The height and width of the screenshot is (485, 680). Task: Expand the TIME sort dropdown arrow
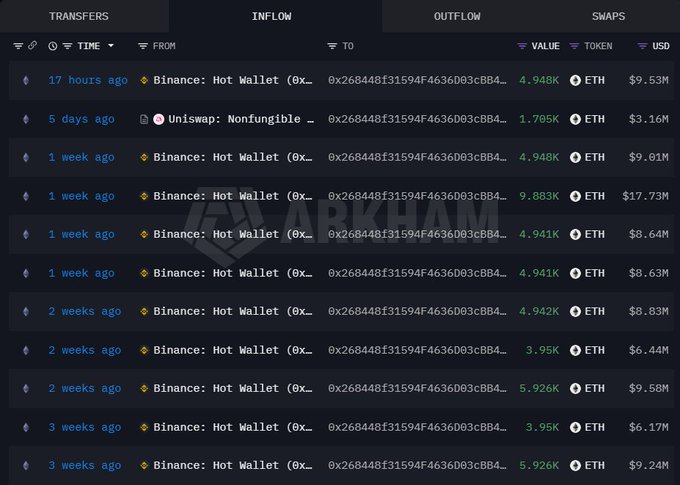[111, 46]
